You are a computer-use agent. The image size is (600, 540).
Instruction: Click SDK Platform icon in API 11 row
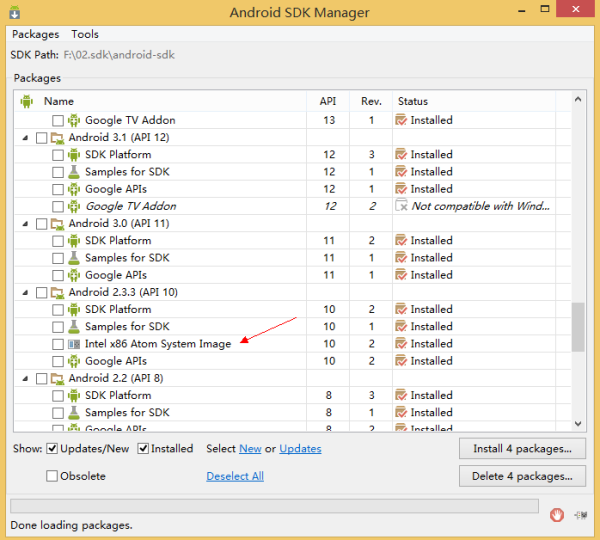pyautogui.click(x=74, y=241)
